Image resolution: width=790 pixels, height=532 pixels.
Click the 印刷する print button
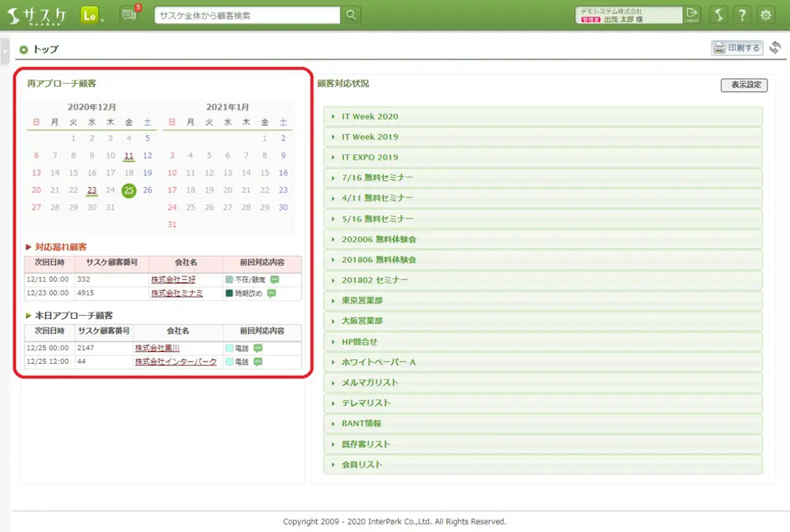[x=737, y=48]
